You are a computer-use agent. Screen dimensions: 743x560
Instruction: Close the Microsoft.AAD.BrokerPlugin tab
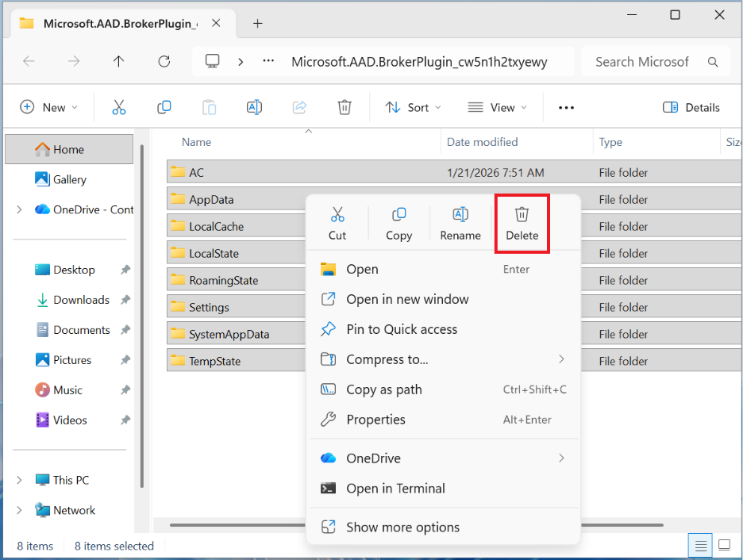(x=216, y=23)
